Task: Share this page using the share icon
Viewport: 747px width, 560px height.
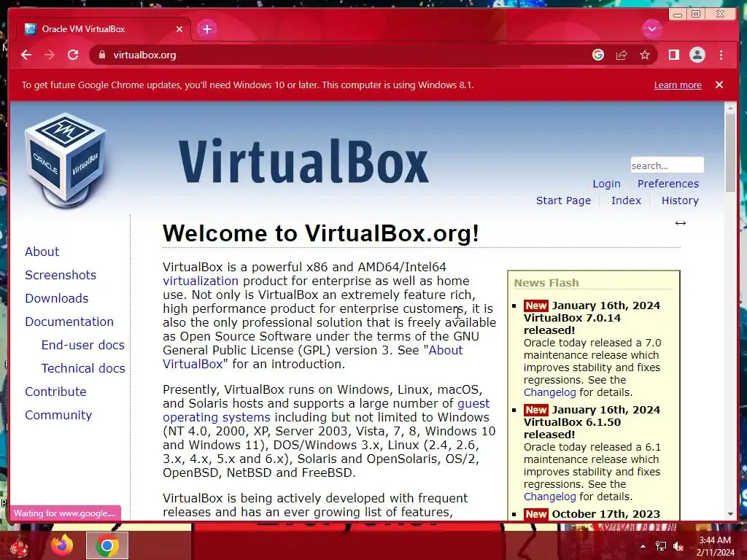Action: 622,55
